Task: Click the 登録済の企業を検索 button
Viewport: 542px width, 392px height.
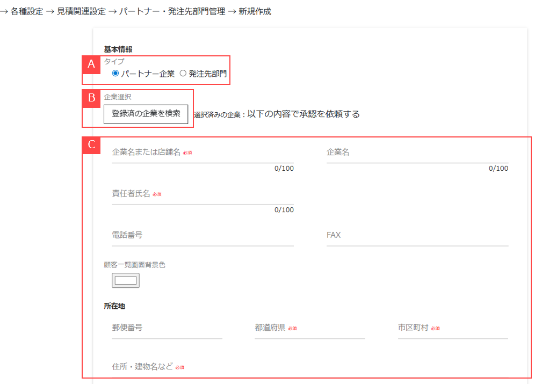Action: coord(146,114)
